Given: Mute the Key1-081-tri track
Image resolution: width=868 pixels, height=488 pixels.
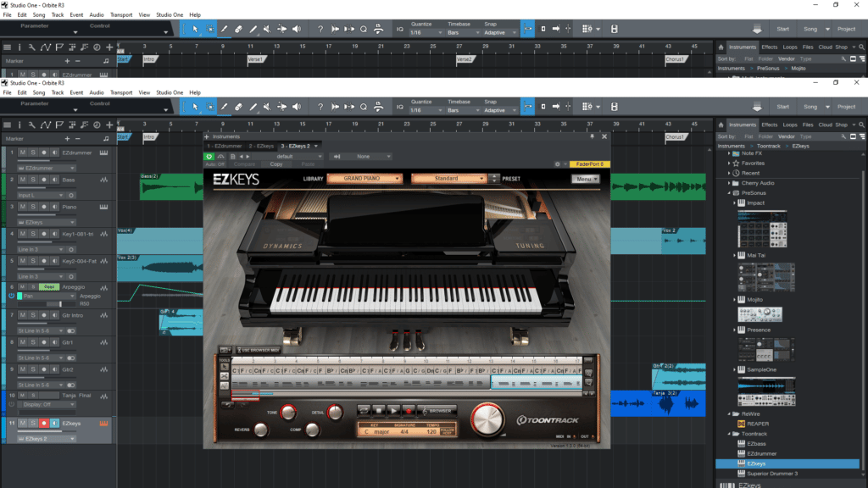Looking at the screenshot, I should coord(23,234).
